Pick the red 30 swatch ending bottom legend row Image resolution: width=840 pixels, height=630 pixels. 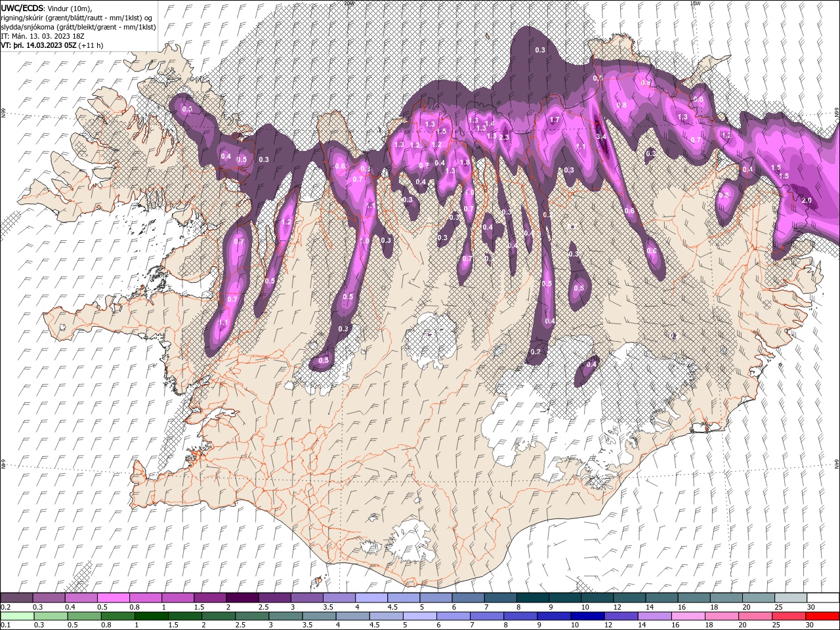(x=822, y=616)
